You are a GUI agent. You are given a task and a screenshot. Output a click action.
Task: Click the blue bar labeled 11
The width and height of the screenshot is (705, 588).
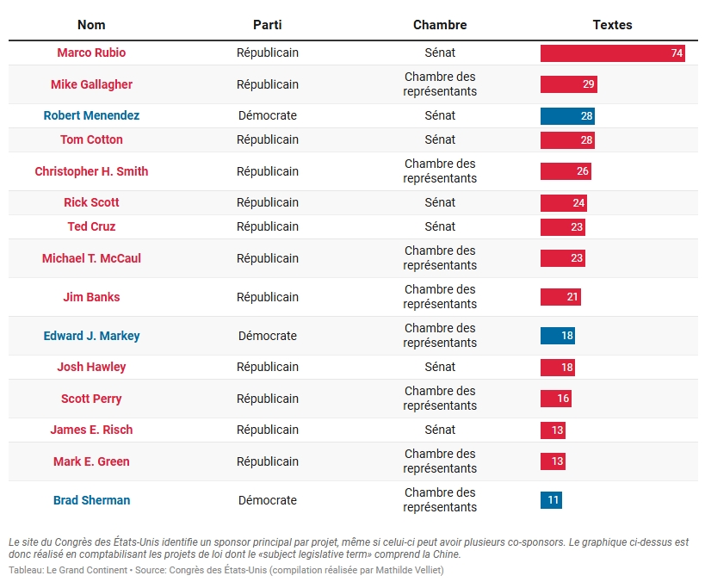[551, 500]
